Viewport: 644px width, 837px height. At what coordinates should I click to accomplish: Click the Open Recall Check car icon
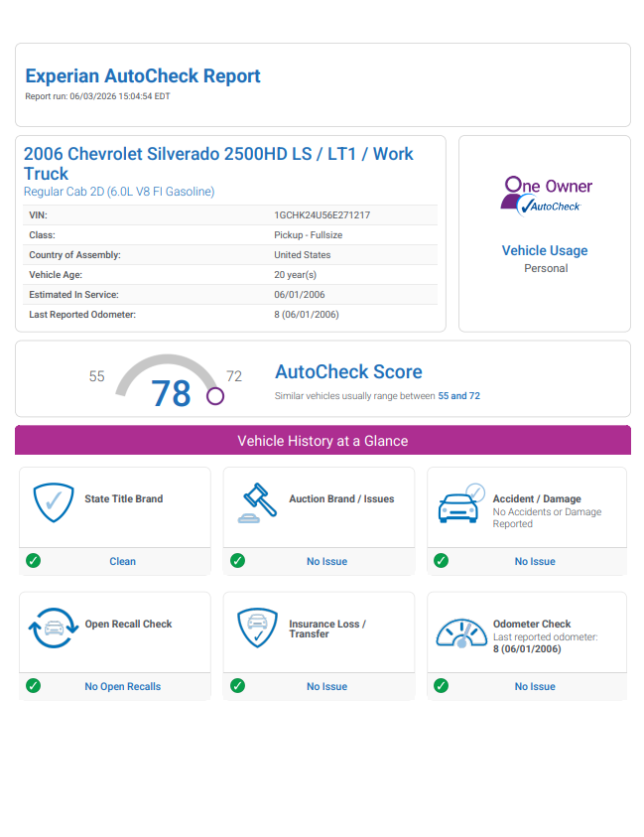54,628
